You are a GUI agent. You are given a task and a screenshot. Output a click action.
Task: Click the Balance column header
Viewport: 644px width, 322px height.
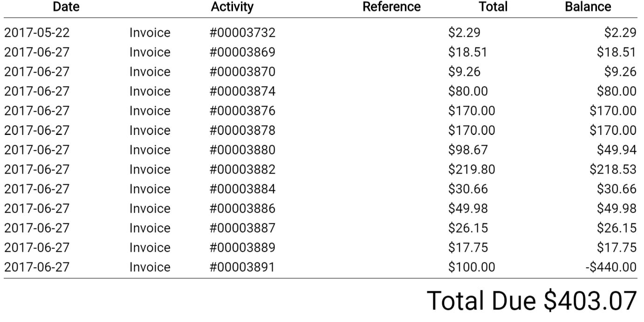[x=588, y=7]
